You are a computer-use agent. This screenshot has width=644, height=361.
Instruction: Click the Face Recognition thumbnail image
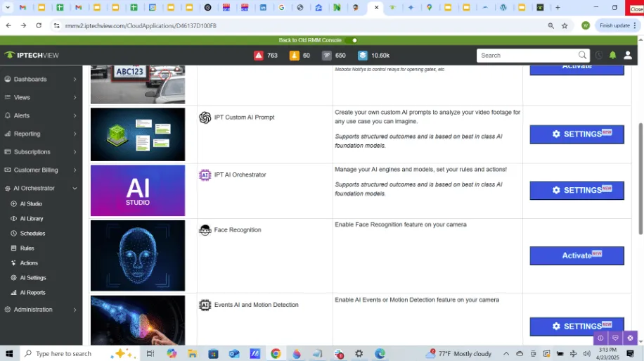point(138,255)
